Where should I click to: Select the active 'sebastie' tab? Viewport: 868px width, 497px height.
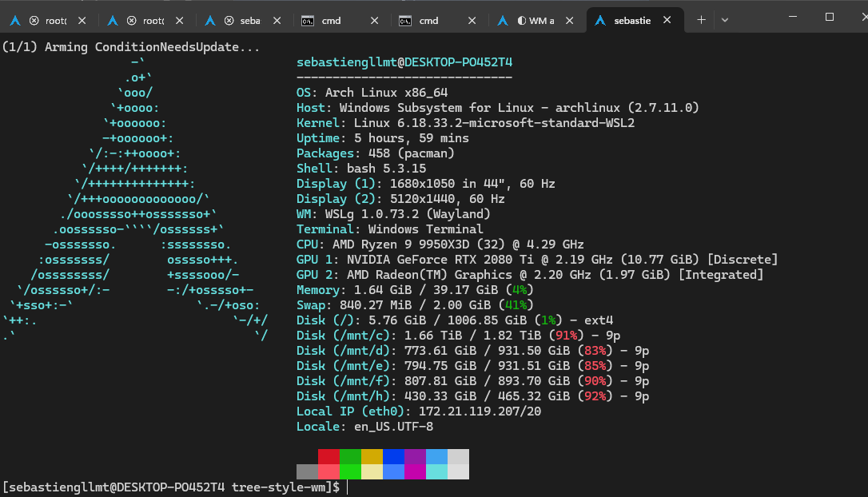pyautogui.click(x=635, y=21)
